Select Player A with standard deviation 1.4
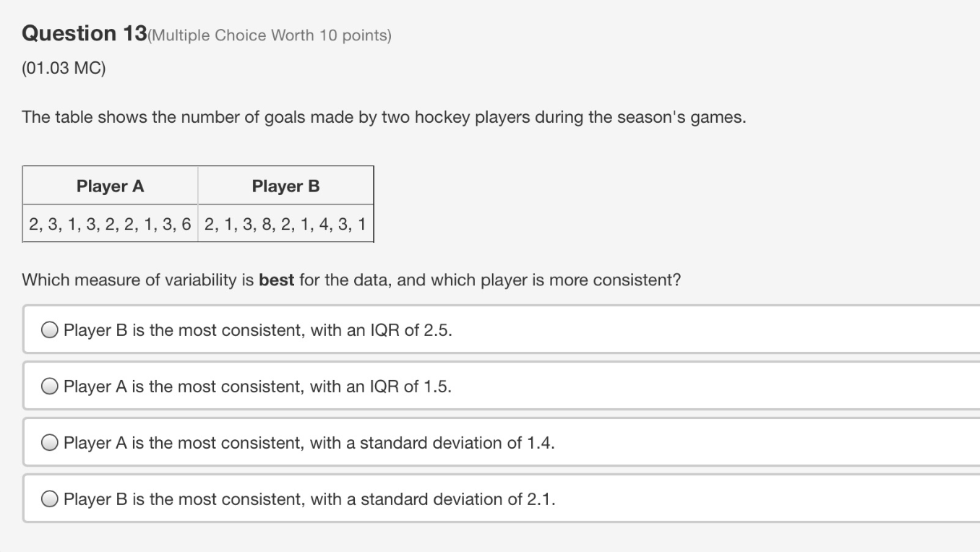980x552 pixels. 48,442
